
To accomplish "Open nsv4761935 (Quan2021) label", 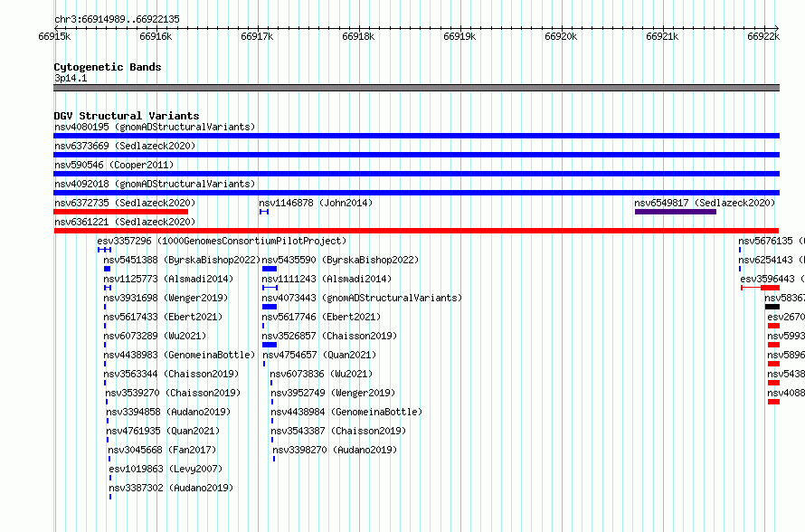I will pos(163,431).
